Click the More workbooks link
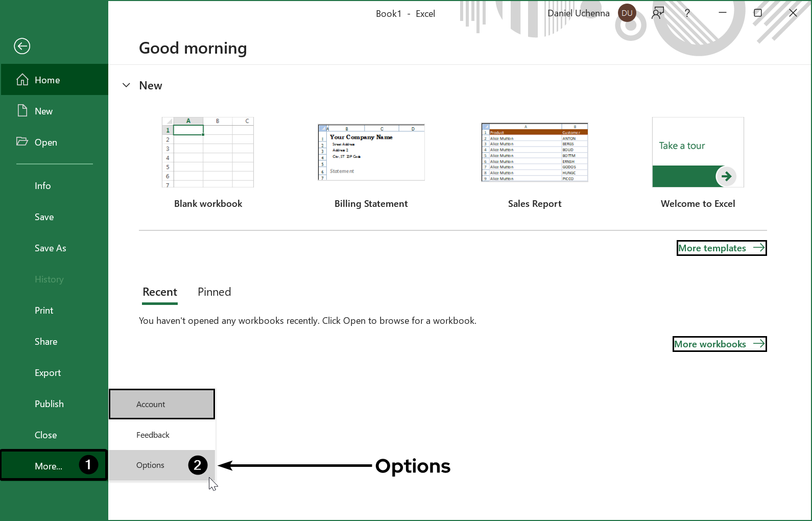812x521 pixels. coord(719,344)
